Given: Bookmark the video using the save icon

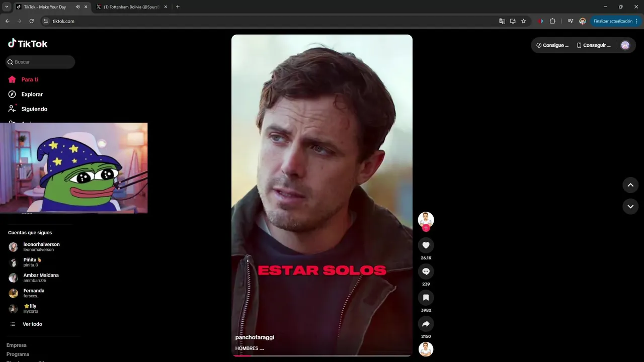Looking at the screenshot, I should [426, 297].
